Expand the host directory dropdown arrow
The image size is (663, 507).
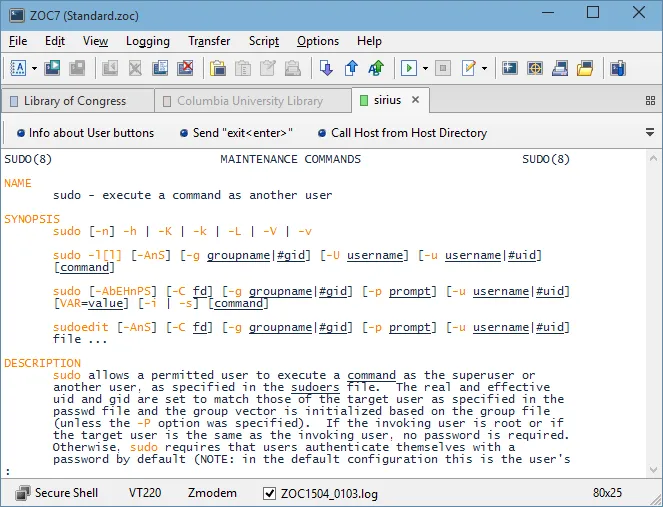point(34,68)
